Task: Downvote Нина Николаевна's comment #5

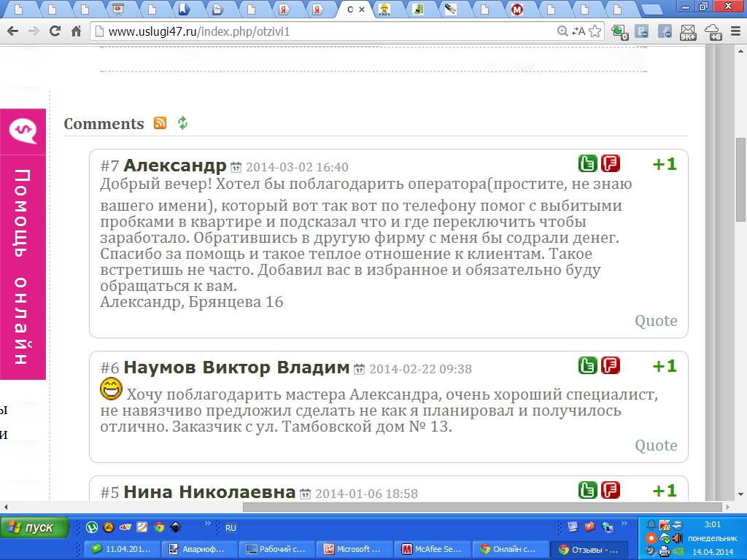Action: (x=611, y=490)
